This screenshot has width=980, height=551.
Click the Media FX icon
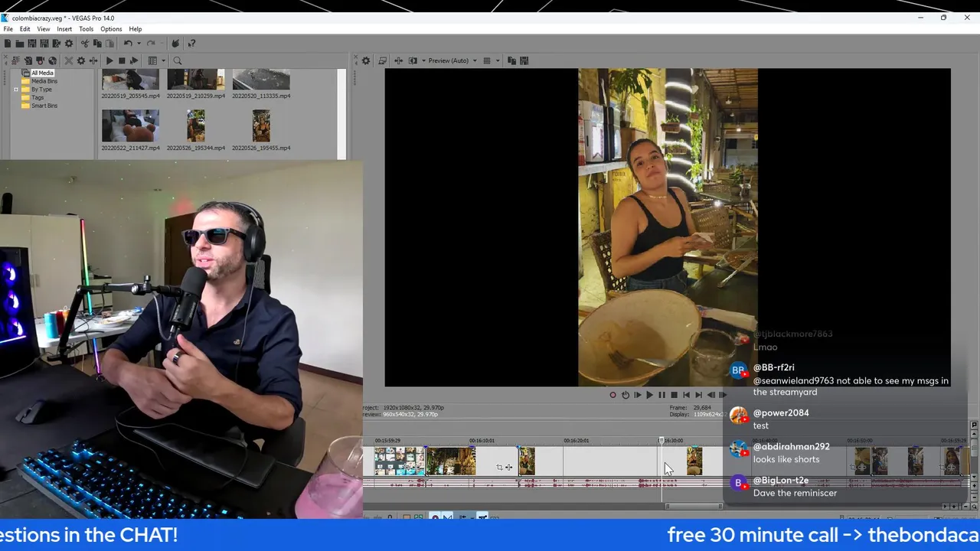pyautogui.click(x=93, y=60)
